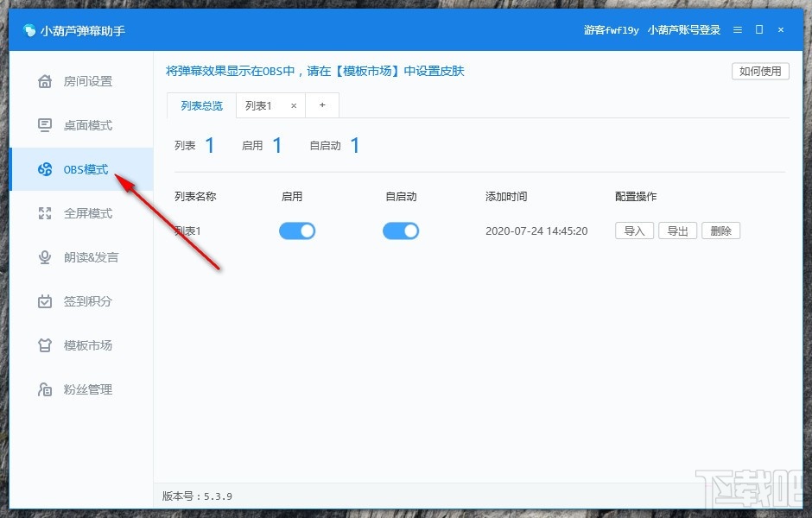Add a new list with the + tab
The width and height of the screenshot is (812, 518).
click(321, 104)
